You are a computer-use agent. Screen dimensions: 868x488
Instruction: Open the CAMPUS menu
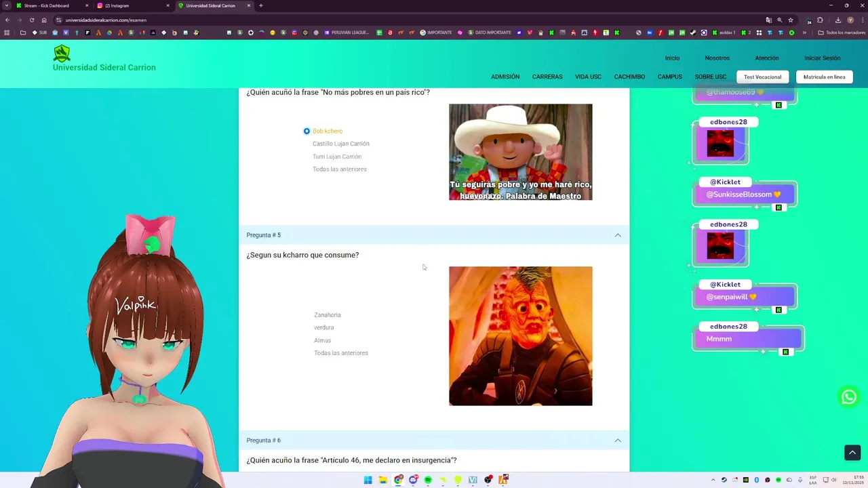tap(670, 77)
